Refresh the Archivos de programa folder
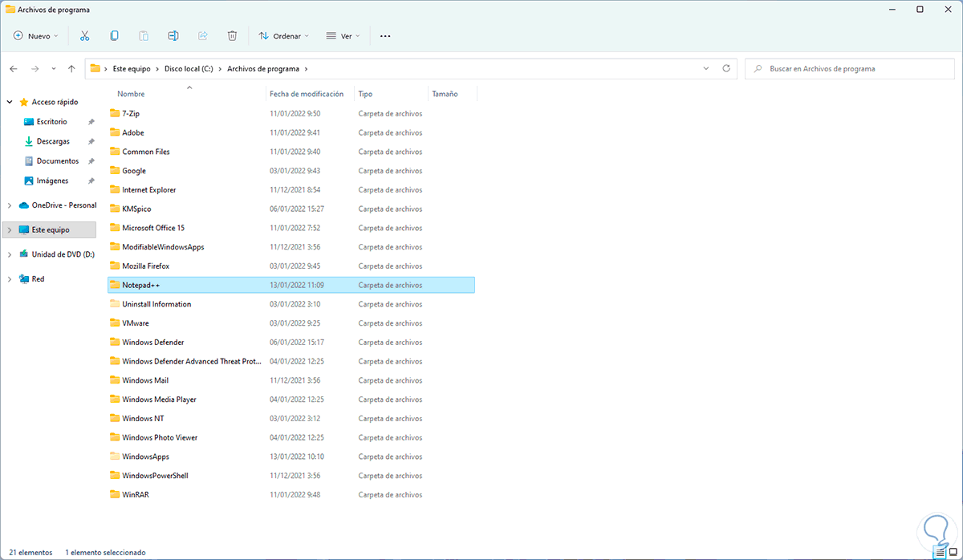Image resolution: width=963 pixels, height=560 pixels. coord(726,68)
